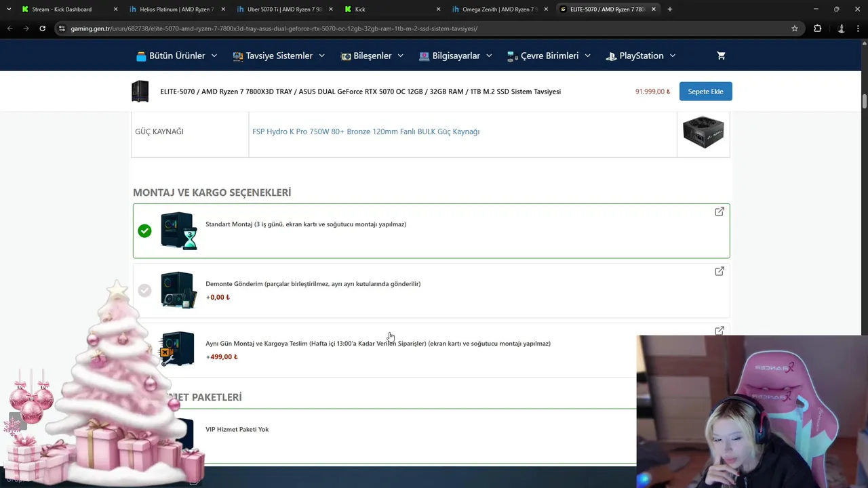Viewport: 868px width, 488px height.
Task: Open the tab search chevron in the tab strip
Action: tap(9, 9)
